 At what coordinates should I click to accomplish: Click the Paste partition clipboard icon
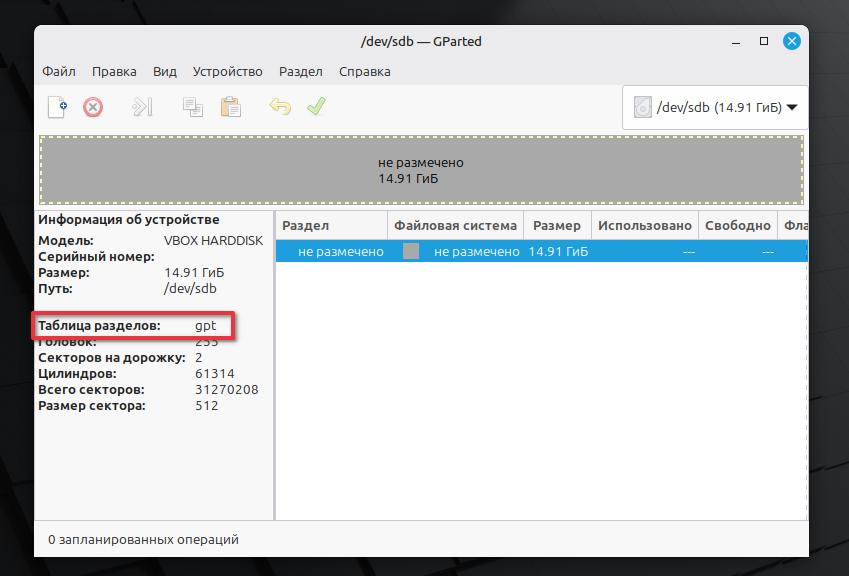click(x=231, y=107)
